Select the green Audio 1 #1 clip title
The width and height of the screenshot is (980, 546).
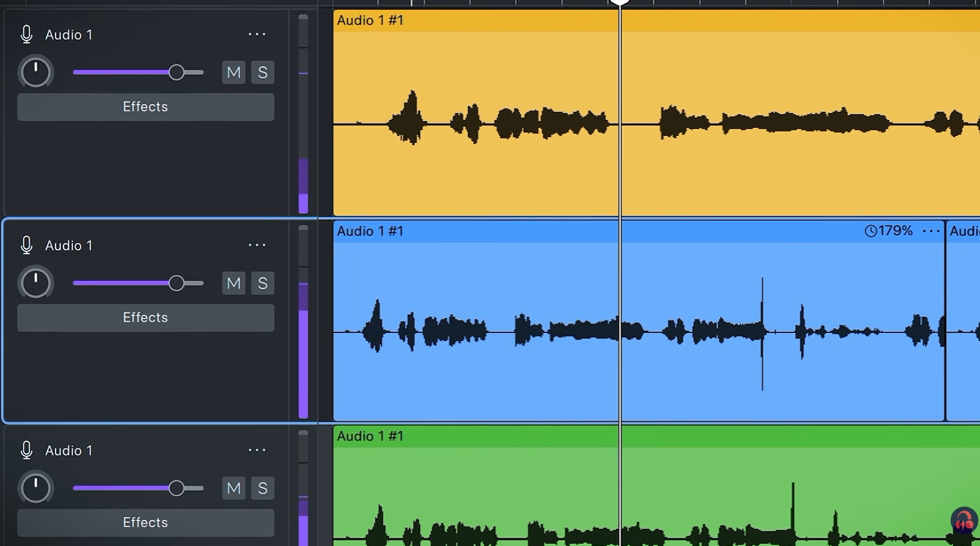[370, 436]
